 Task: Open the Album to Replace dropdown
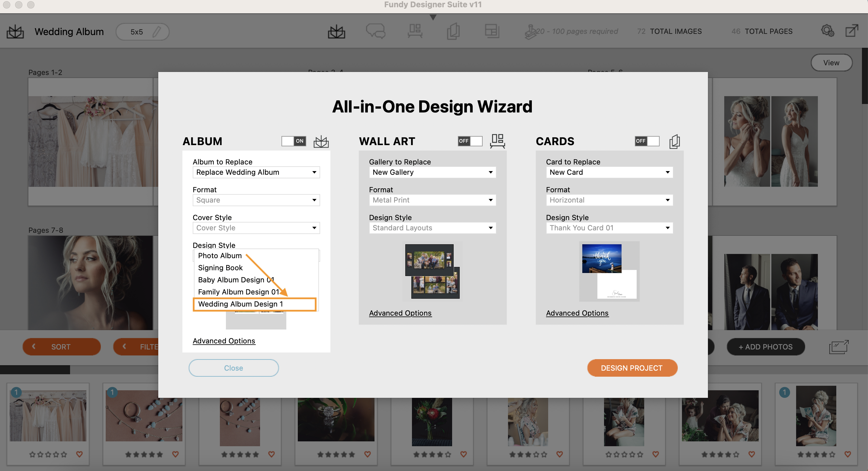click(x=256, y=172)
